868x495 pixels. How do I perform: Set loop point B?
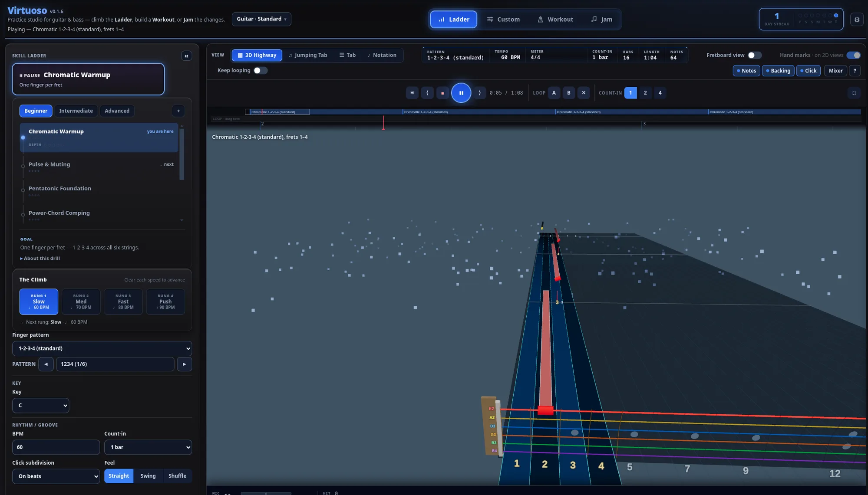coord(569,93)
